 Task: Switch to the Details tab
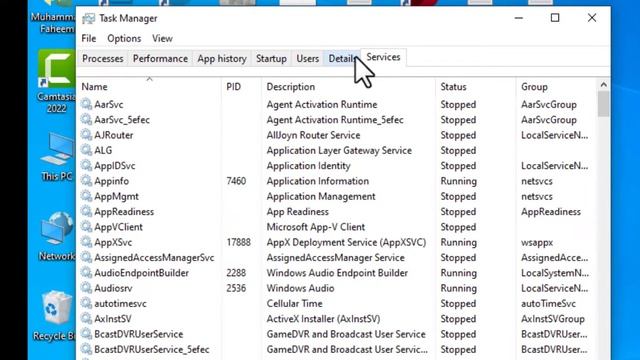pos(342,59)
